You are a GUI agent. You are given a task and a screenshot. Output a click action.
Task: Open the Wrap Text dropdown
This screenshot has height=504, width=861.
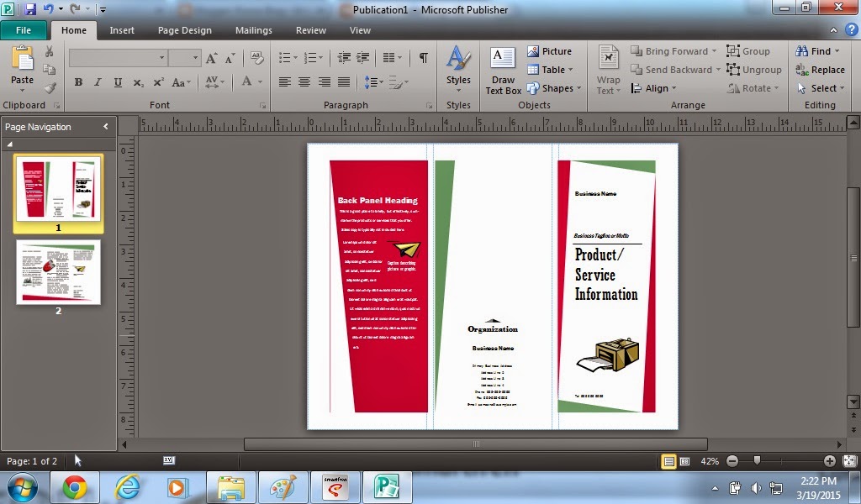[x=607, y=76]
